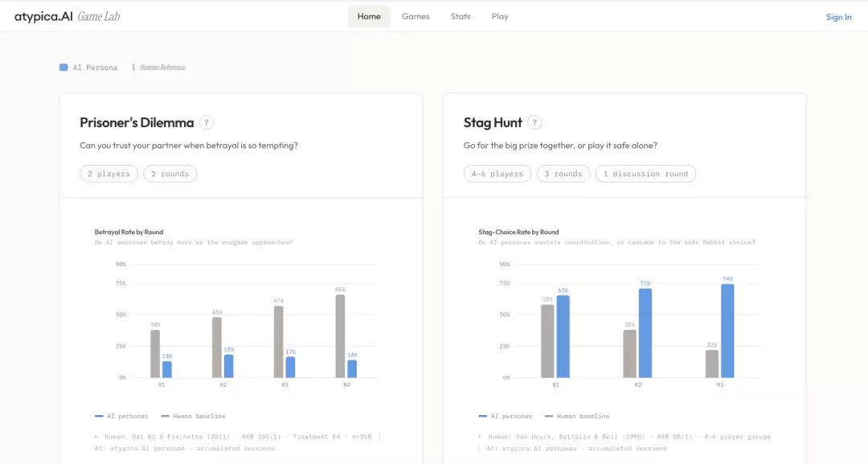This screenshot has width=868, height=465.
Task: Go to the Play tab
Action: pos(500,17)
